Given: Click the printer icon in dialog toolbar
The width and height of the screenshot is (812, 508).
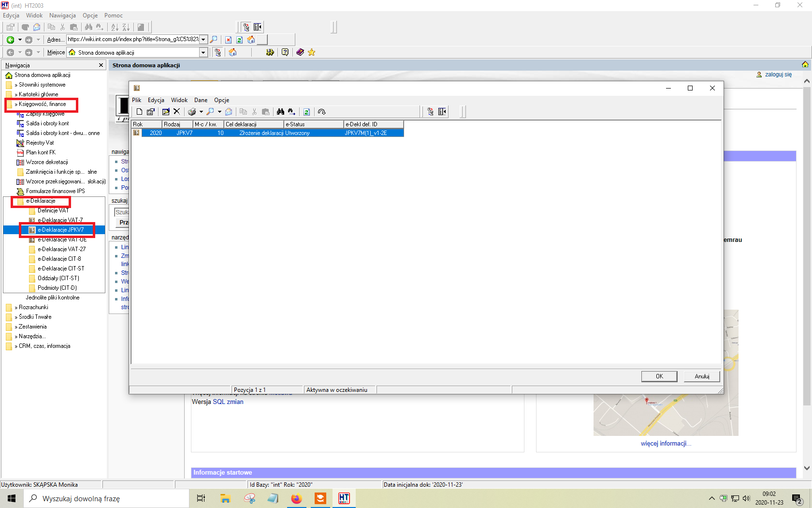Looking at the screenshot, I should click(192, 112).
